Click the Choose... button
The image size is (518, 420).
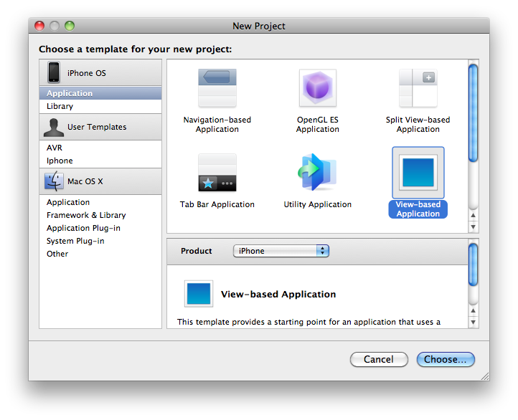[446, 359]
